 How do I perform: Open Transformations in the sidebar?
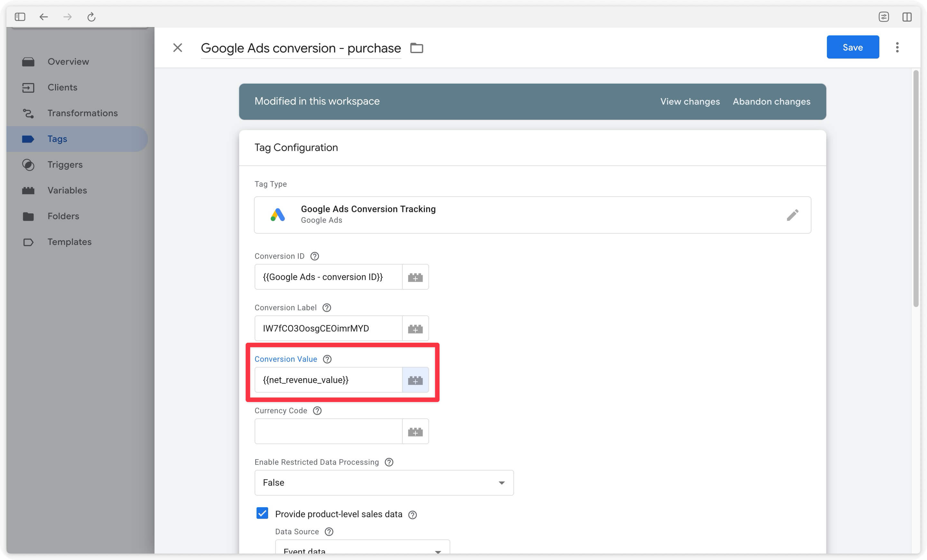click(x=77, y=113)
